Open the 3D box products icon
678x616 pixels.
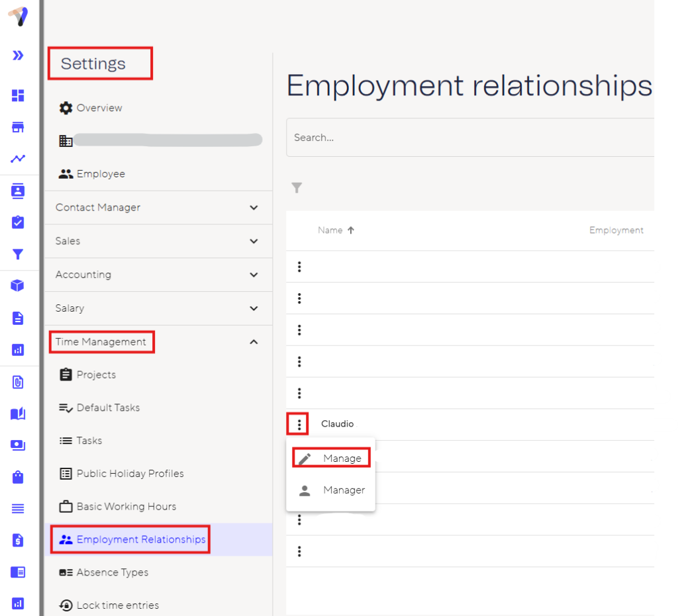coord(18,286)
